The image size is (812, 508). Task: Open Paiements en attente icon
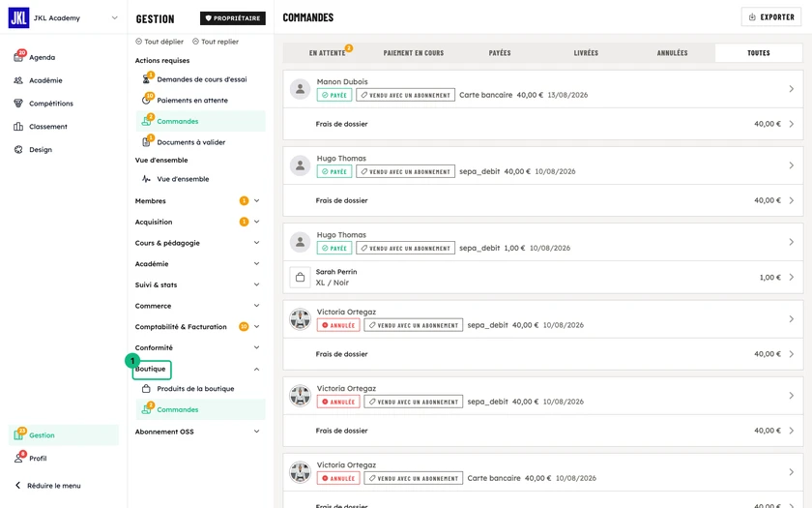coord(147,100)
